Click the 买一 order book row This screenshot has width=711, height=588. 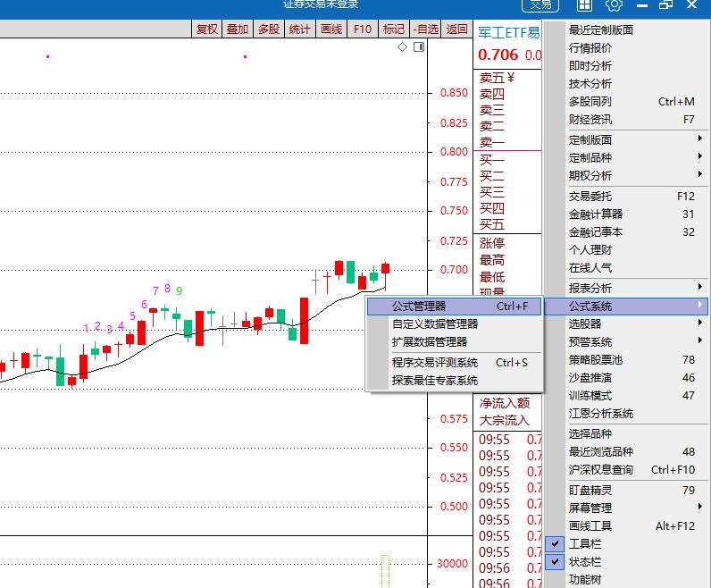click(x=507, y=160)
